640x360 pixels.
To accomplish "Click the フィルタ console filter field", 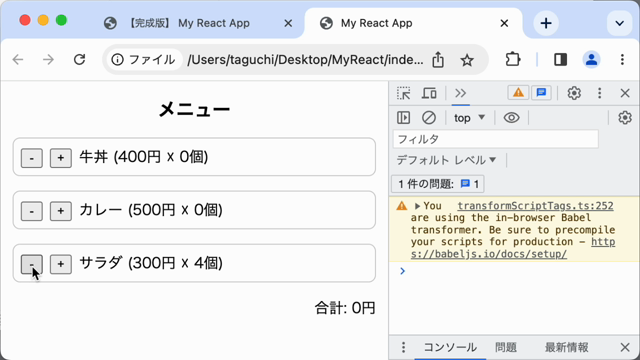I will (x=496, y=139).
